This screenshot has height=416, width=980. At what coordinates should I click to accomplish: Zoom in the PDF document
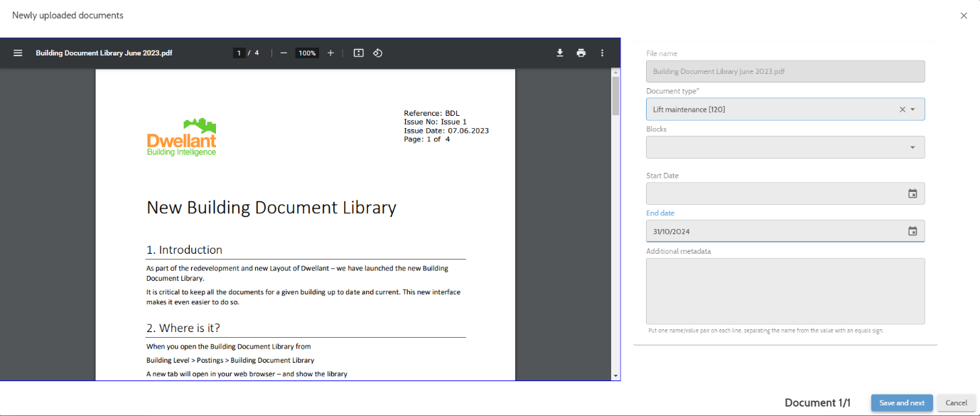[330, 53]
